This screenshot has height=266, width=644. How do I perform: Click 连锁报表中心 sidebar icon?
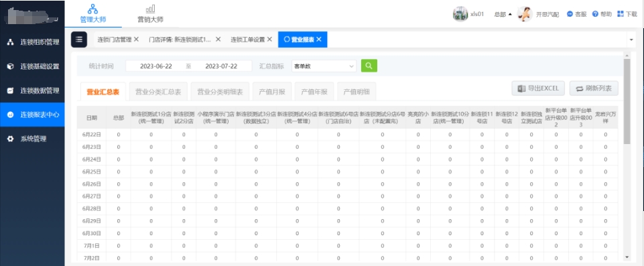(11, 115)
